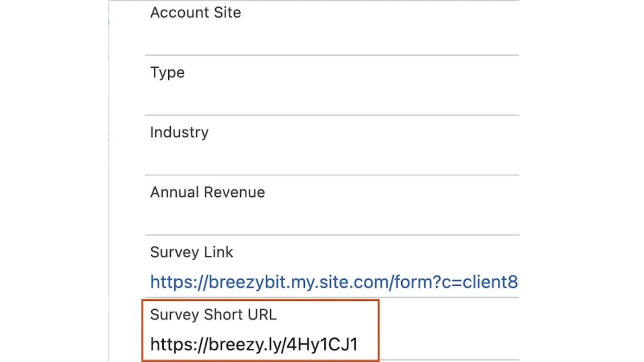Click the Account Site field label
The width and height of the screenshot is (644, 362).
[x=195, y=12]
